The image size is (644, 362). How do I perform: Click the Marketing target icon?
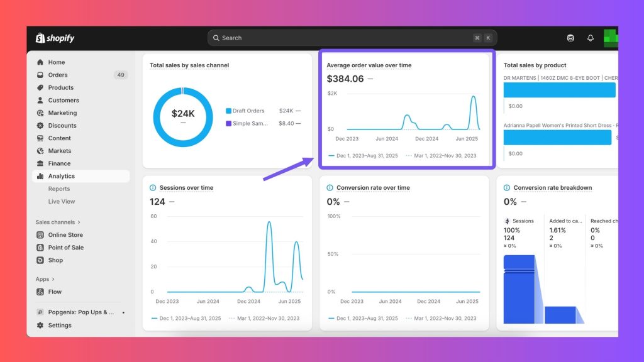[x=40, y=113]
